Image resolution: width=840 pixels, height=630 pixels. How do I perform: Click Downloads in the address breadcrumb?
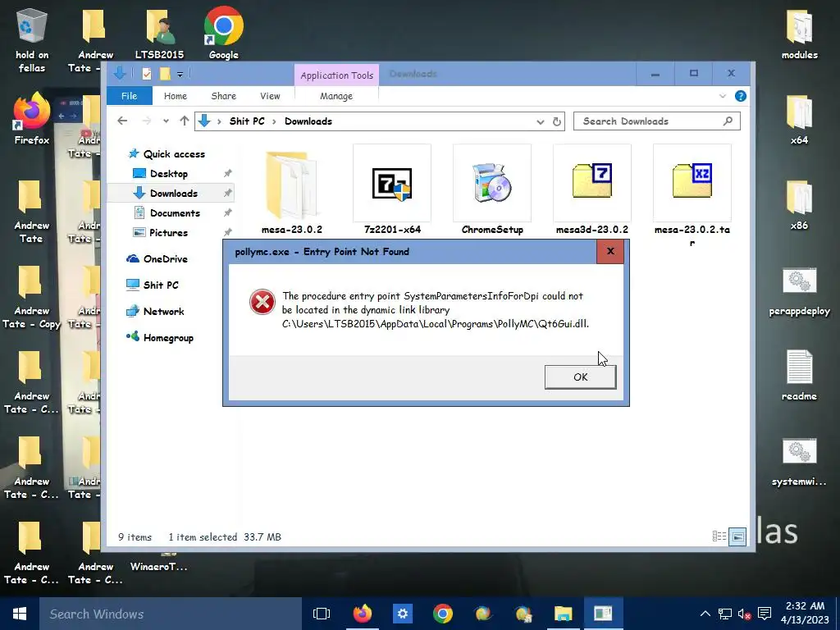tap(308, 121)
